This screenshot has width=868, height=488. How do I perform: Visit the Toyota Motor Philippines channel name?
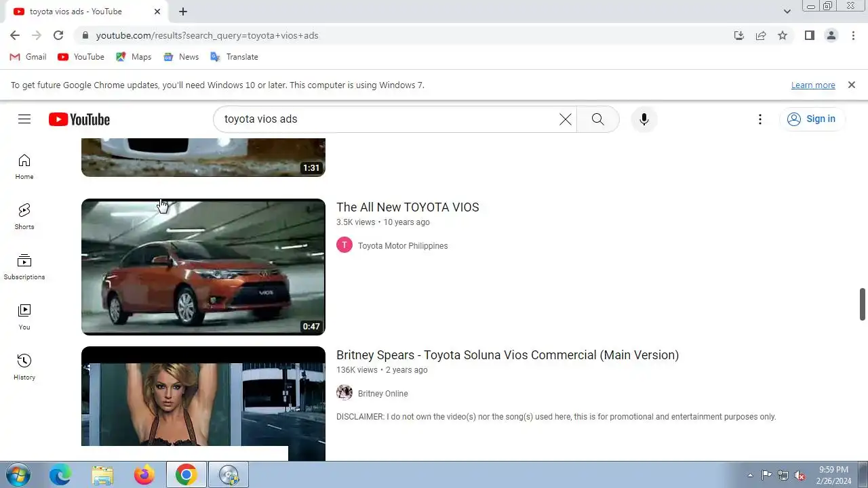pyautogui.click(x=403, y=246)
